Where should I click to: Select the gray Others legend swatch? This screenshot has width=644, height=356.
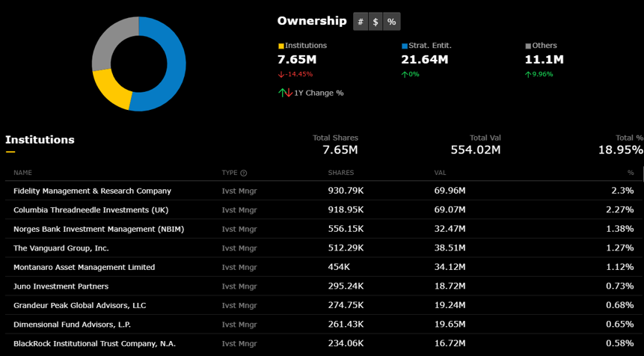pos(528,46)
